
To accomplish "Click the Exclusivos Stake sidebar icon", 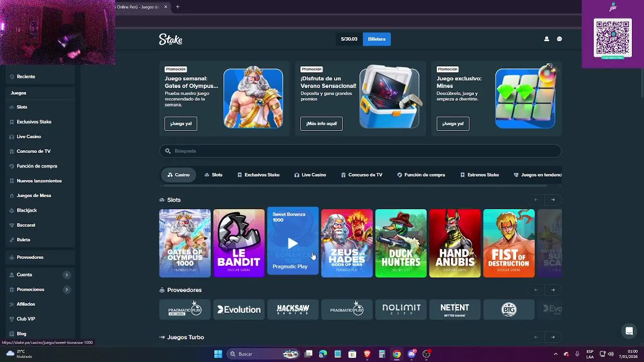I will (12, 122).
